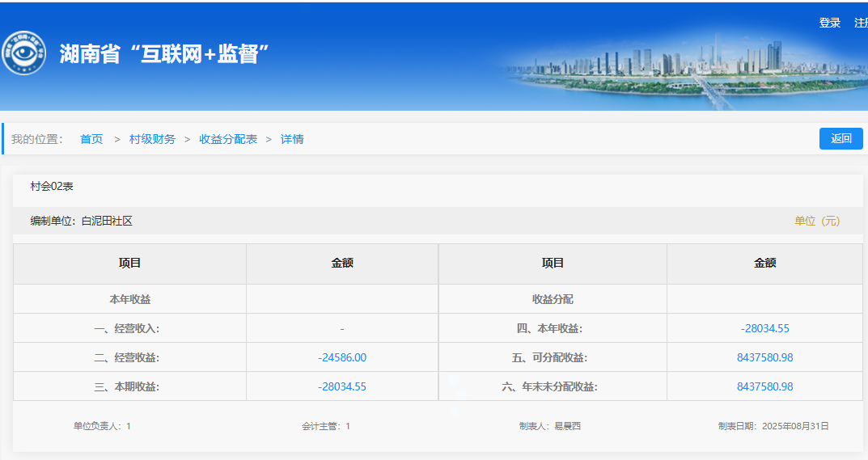
Task: Click the 单位（元）label
Action: pos(817,221)
